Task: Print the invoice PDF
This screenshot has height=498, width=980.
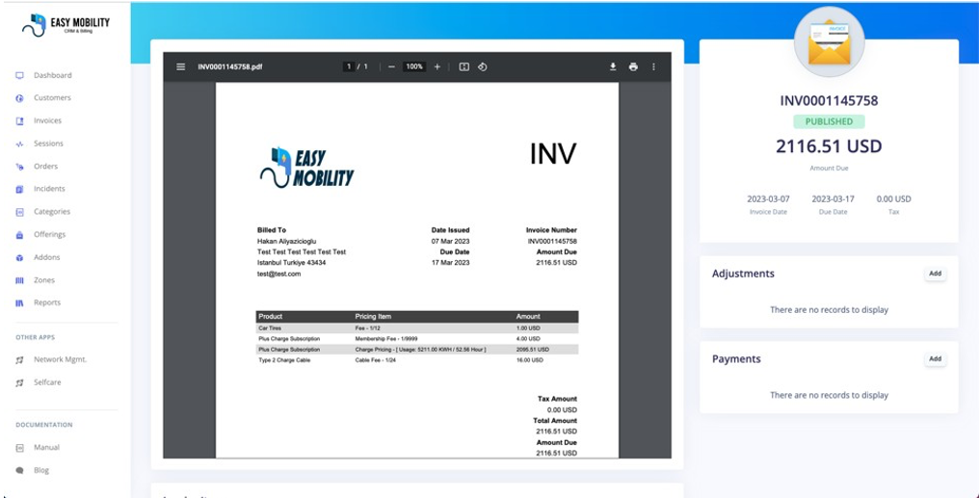Action: (x=633, y=66)
